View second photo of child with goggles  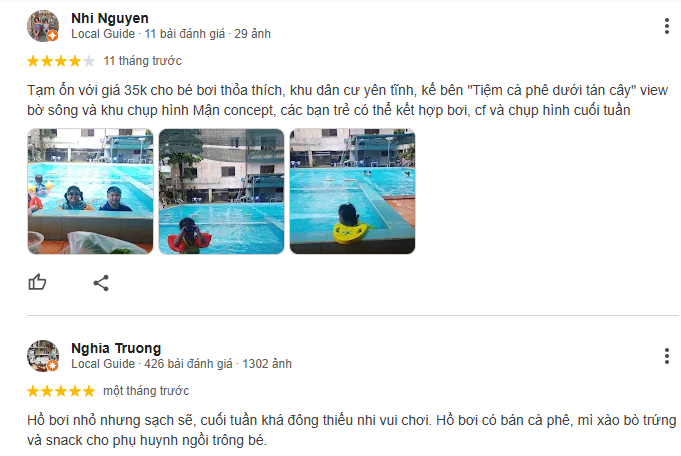click(221, 191)
